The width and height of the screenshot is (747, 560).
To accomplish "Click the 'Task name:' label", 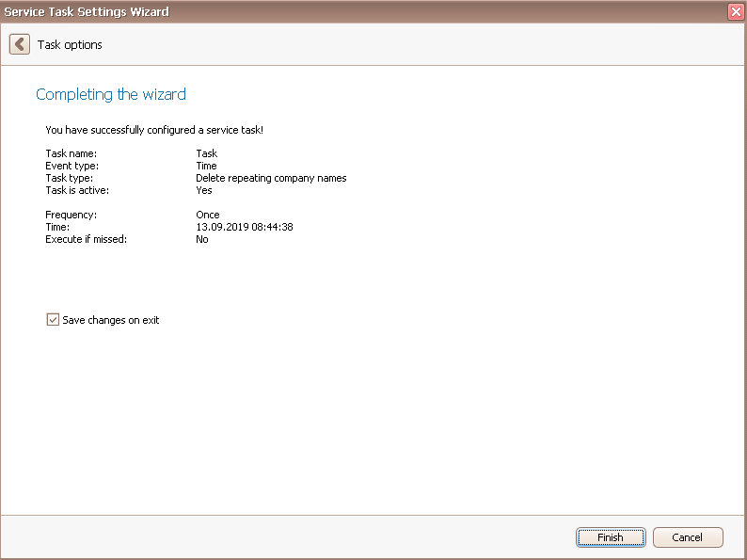I will (x=71, y=153).
